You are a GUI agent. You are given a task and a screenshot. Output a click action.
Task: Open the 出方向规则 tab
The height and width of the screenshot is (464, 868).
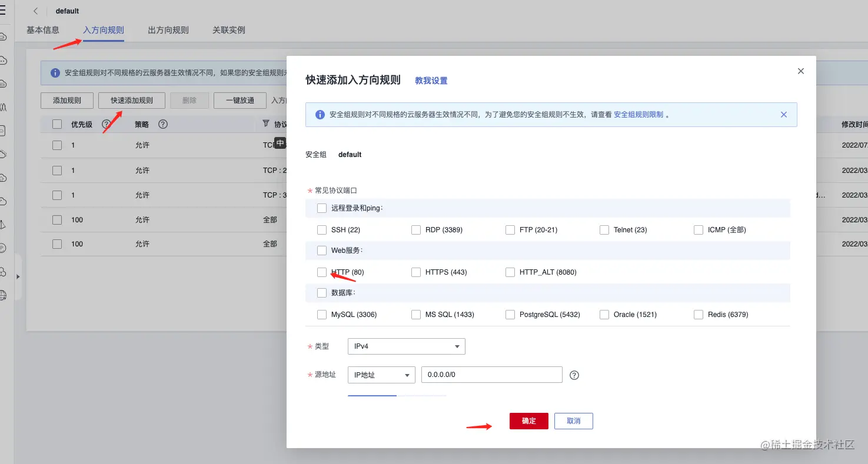[168, 30]
